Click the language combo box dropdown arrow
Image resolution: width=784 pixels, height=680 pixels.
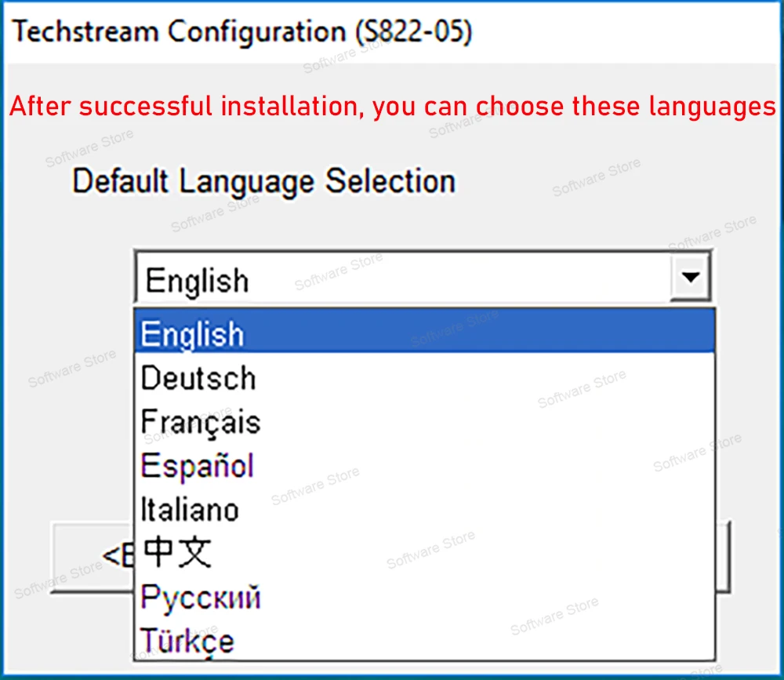coord(690,277)
